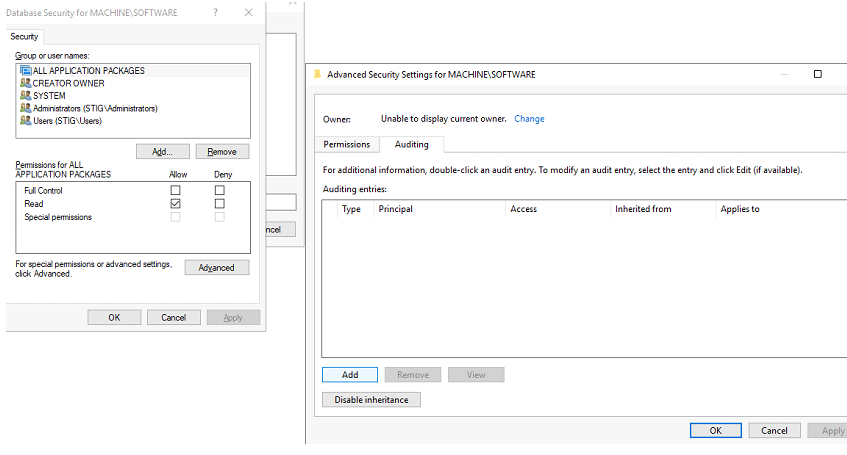The image size is (847, 455).
Task: Click the Administrators group icon
Action: (25, 108)
